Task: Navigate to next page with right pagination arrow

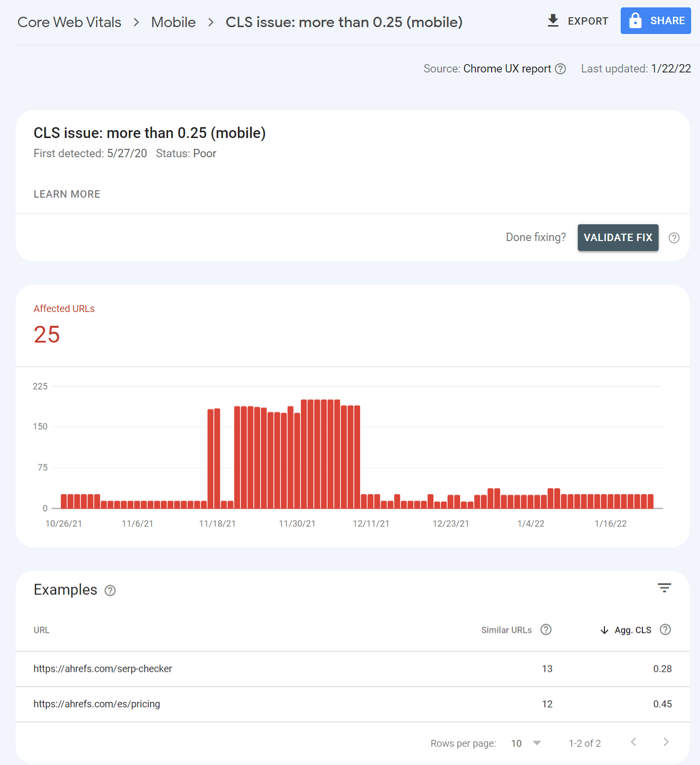Action: 666,742
